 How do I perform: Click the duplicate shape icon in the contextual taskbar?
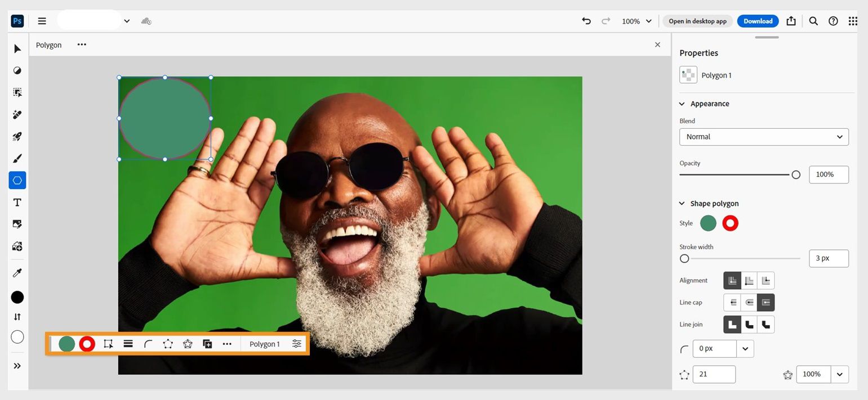point(207,343)
